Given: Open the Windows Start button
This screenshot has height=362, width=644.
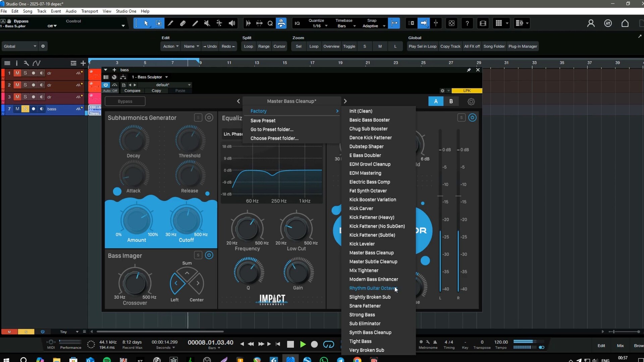Looking at the screenshot, I should point(6,360).
